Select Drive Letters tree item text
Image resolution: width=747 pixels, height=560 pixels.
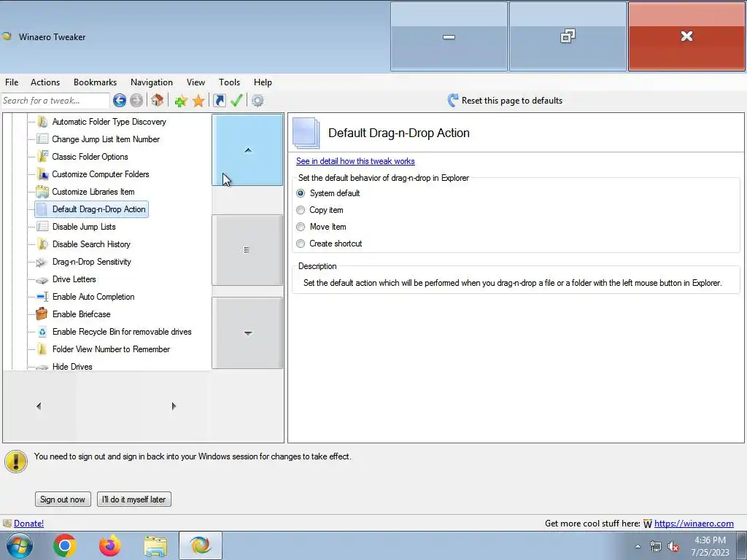[74, 279]
